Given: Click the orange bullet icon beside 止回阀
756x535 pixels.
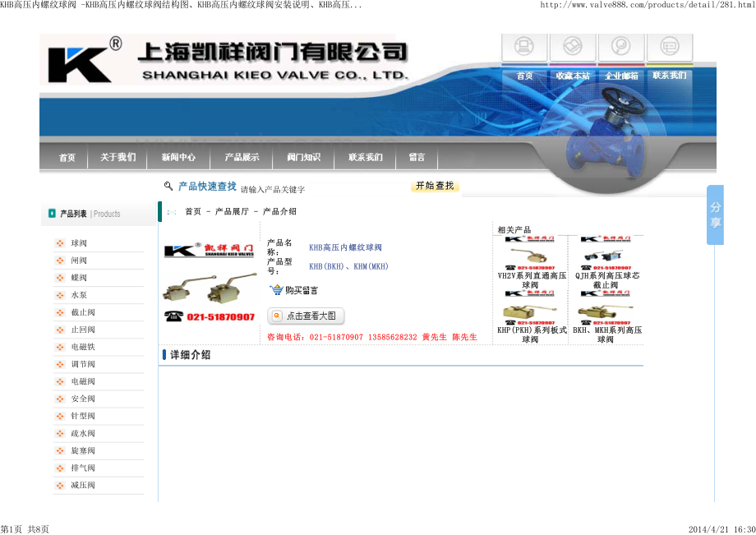Looking at the screenshot, I should click(x=60, y=330).
